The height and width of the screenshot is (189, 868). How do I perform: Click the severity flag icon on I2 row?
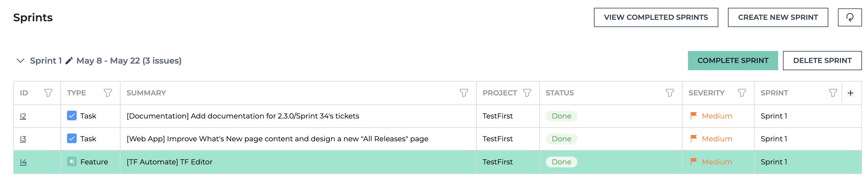(693, 116)
